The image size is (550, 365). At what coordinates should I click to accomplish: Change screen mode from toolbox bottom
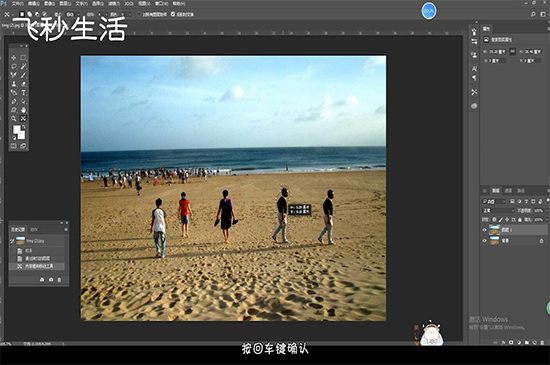coord(23,146)
